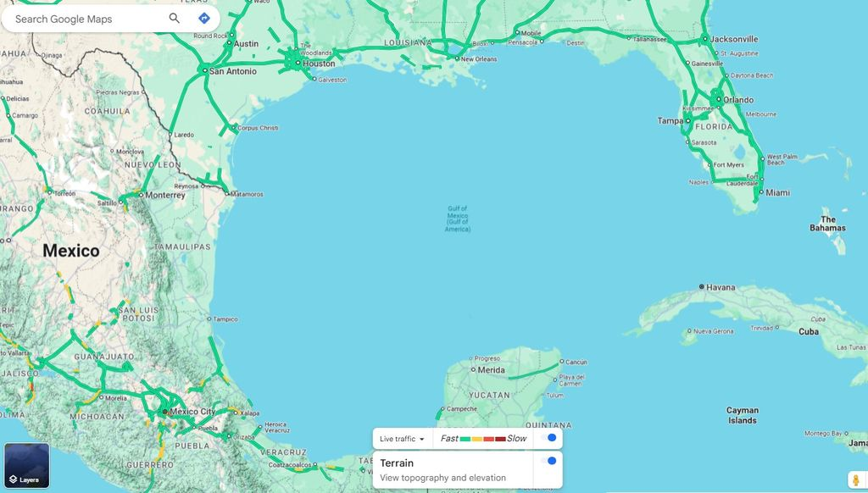Click The Bahamas country label
The image size is (868, 493).
point(827,224)
